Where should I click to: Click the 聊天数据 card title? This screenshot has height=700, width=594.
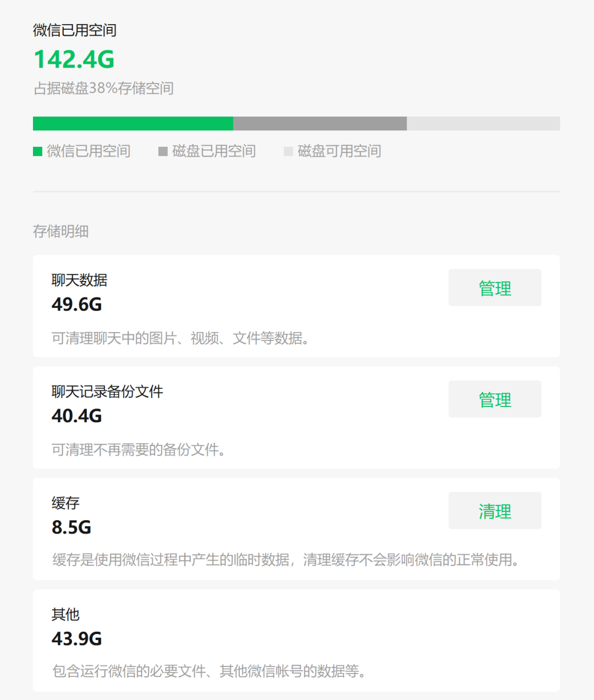(79, 280)
